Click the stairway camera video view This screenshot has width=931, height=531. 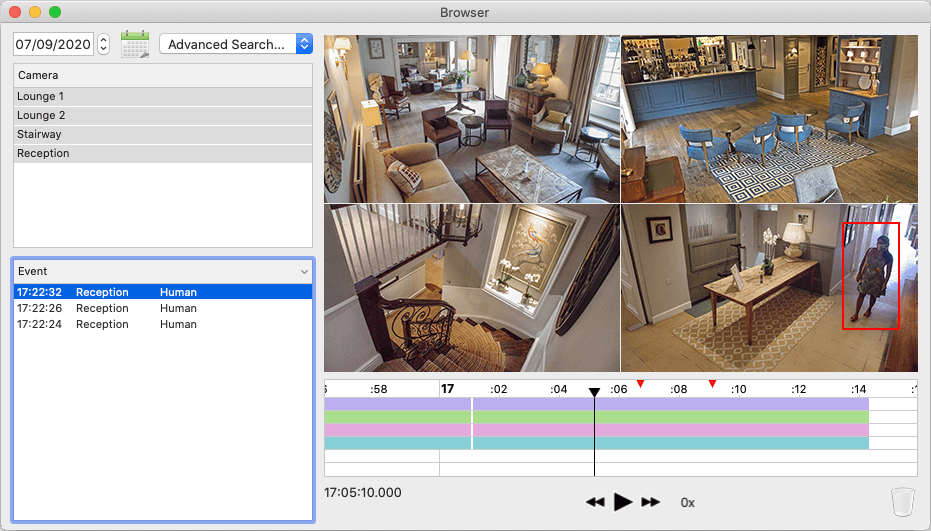(472, 289)
